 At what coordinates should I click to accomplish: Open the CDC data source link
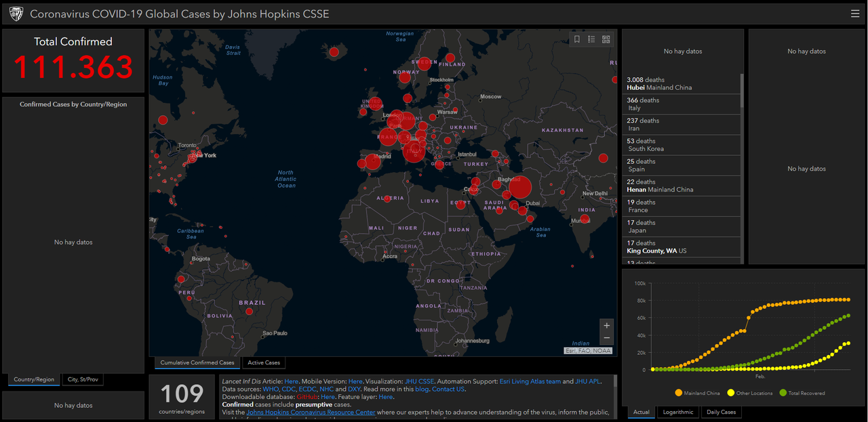(x=288, y=389)
